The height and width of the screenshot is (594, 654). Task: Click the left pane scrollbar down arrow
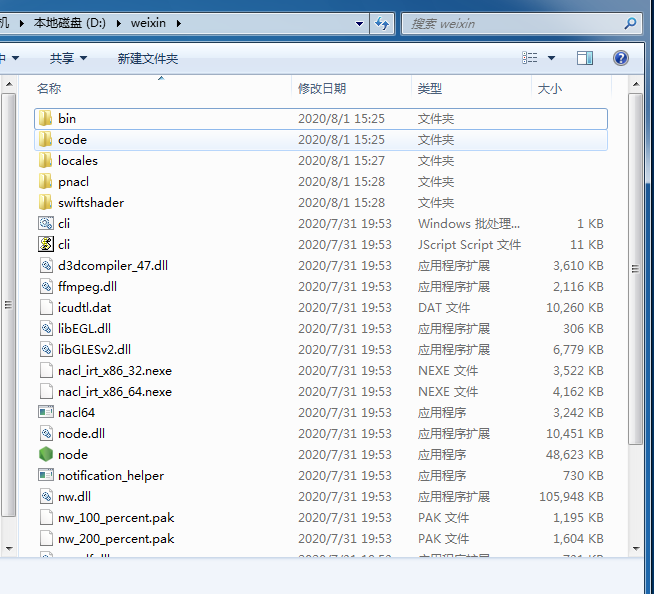[x=9, y=549]
